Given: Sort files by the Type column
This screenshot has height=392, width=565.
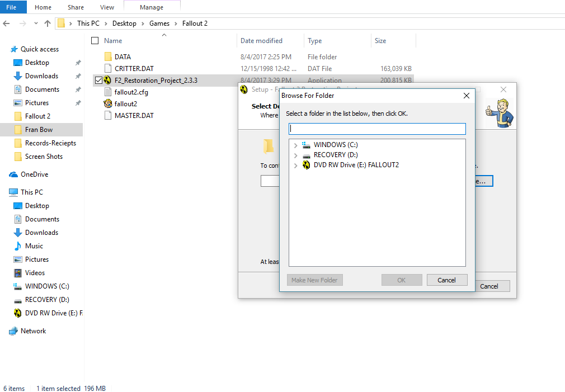Looking at the screenshot, I should (x=314, y=41).
